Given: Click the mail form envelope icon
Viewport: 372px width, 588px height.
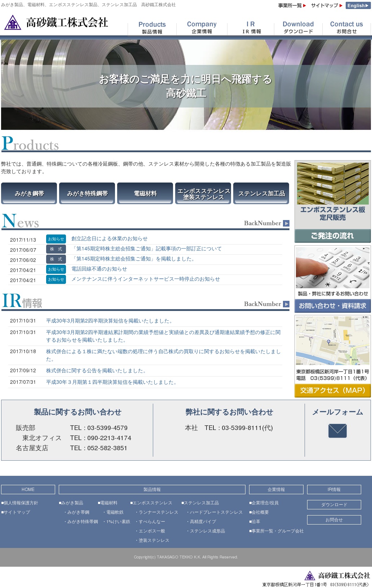Looking at the screenshot, I should point(337,431).
